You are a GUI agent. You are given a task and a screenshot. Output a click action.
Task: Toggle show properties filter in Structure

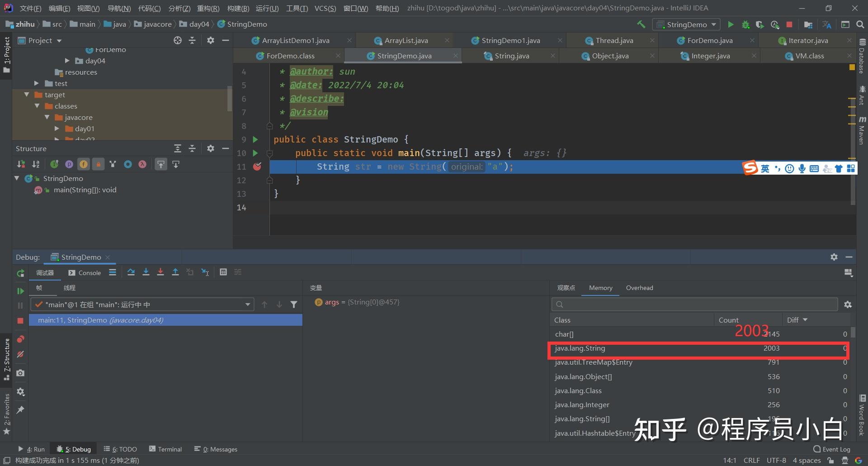(x=69, y=164)
